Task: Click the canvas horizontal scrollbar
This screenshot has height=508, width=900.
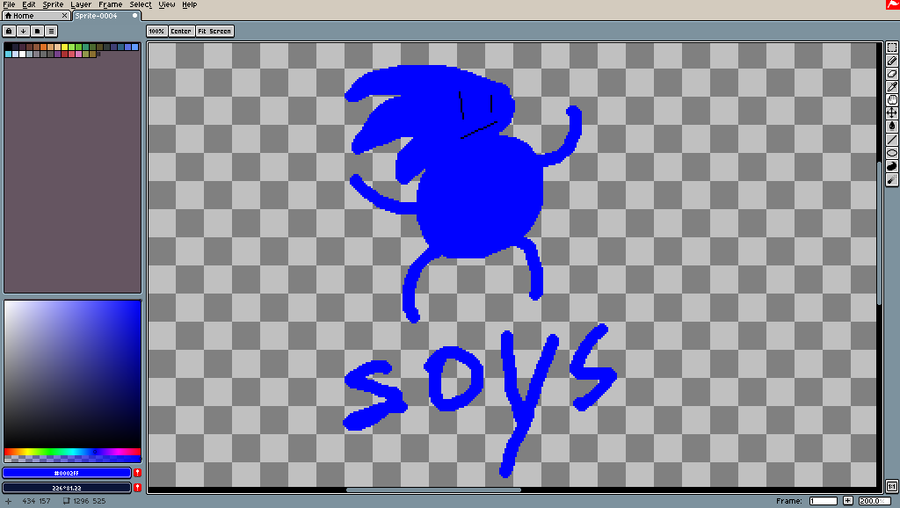Action: [433, 490]
